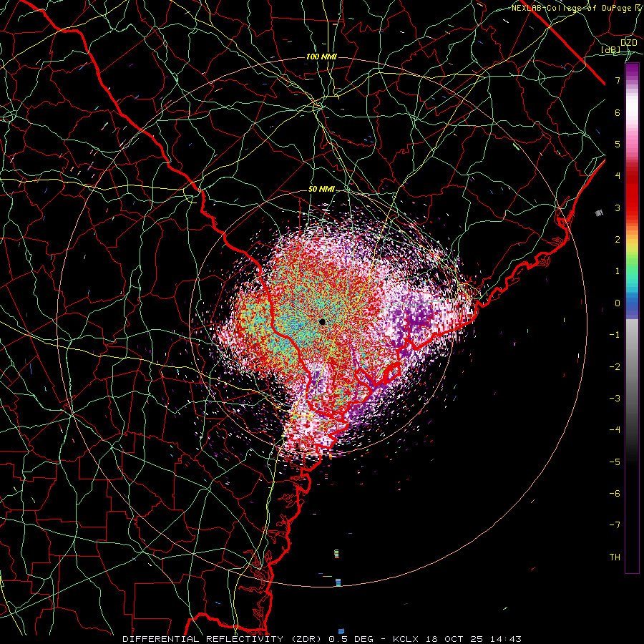Click the "KCLX" station identifier in caption

tap(406, 639)
